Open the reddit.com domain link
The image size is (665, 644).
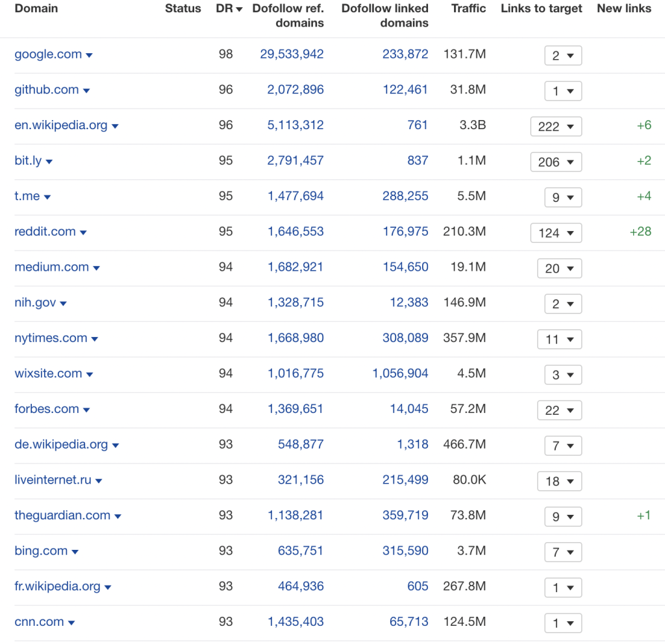[45, 232]
